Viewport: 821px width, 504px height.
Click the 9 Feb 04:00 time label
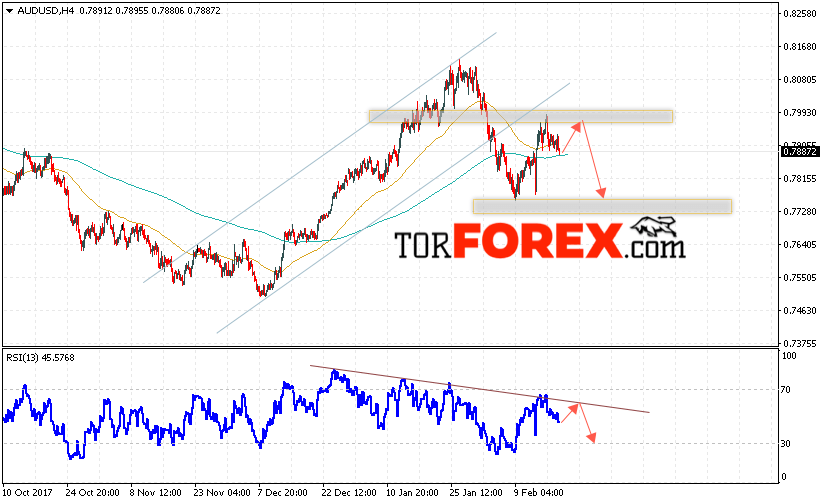point(538,492)
